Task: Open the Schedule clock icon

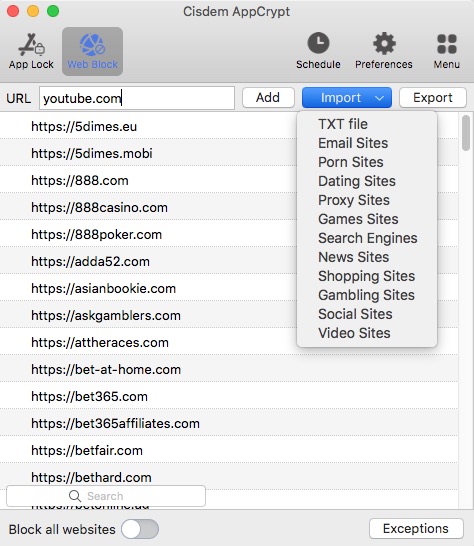Action: [x=318, y=43]
